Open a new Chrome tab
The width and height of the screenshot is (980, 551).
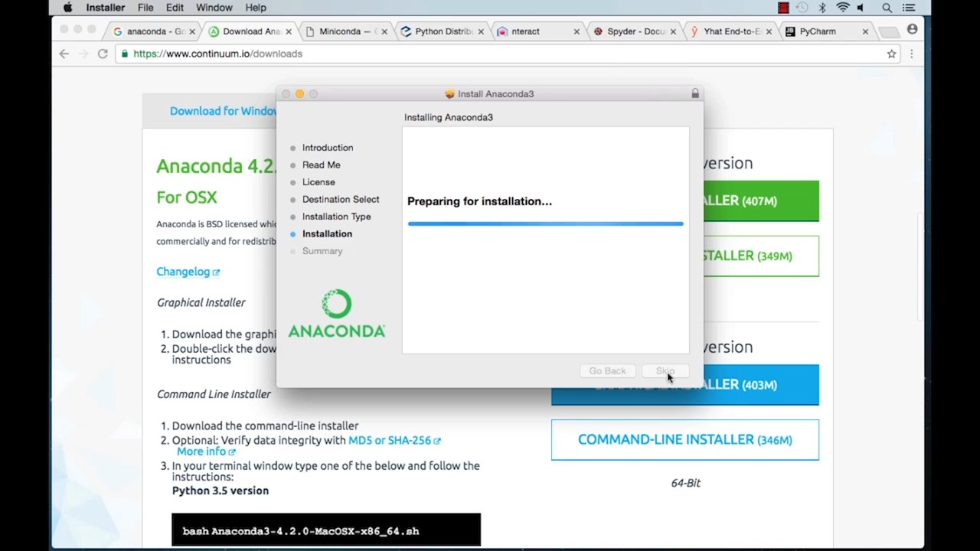tap(888, 32)
